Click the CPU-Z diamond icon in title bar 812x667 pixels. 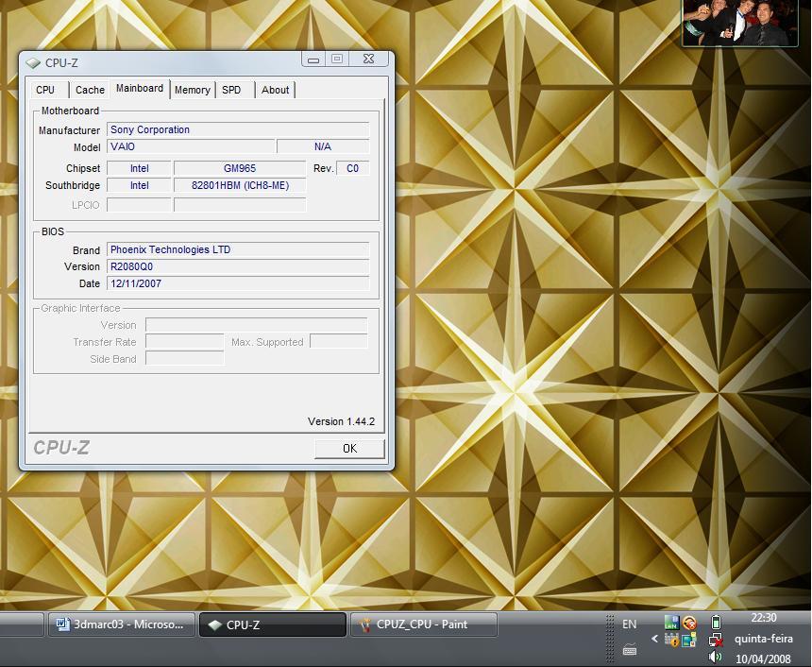(x=33, y=62)
